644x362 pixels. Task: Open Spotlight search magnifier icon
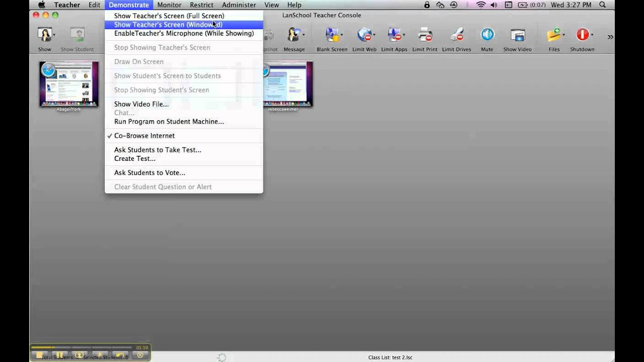tap(603, 5)
